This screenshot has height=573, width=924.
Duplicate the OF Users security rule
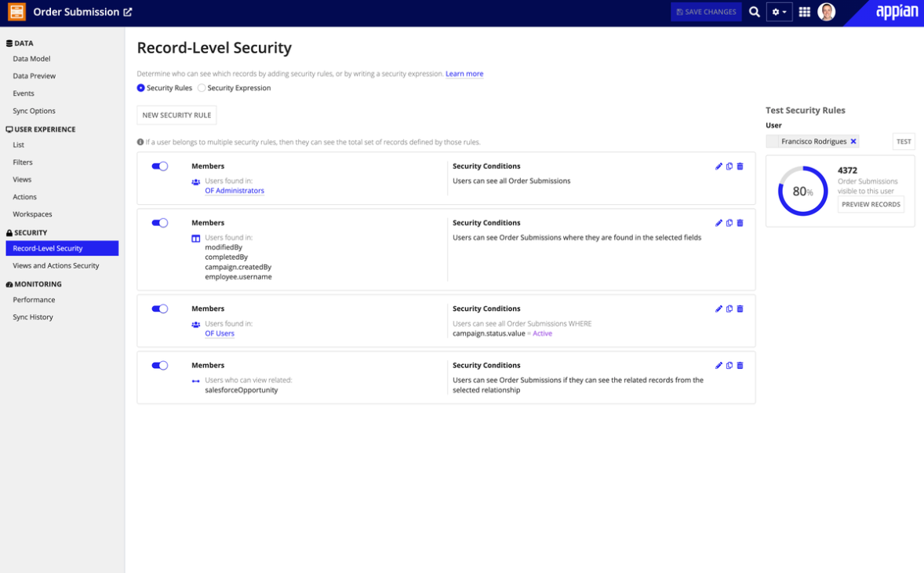pos(729,309)
